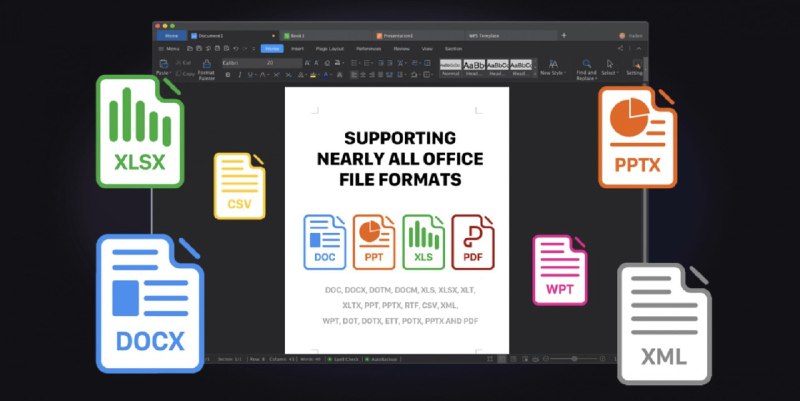This screenshot has height=401, width=800.
Task: Open Settings at the ribbon's right end
Action: tap(635, 67)
